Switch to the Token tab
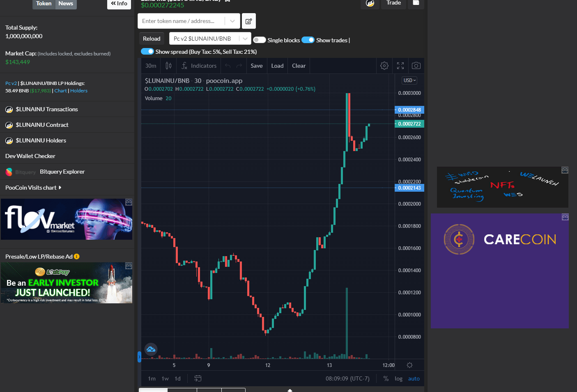The width and height of the screenshot is (577, 392). click(44, 4)
